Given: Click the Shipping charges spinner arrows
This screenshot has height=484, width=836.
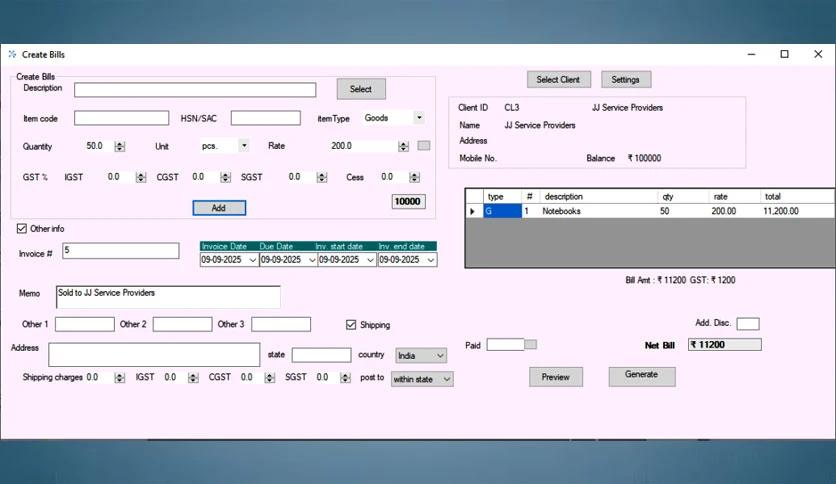Looking at the screenshot, I should tap(120, 378).
